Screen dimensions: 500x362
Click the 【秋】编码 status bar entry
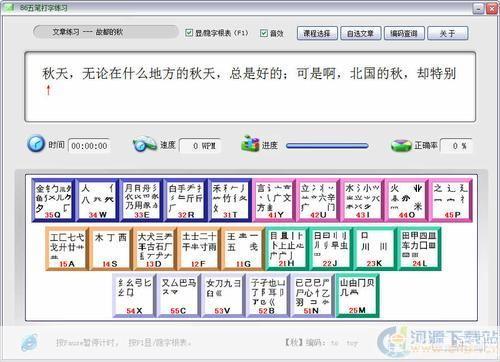point(320,342)
